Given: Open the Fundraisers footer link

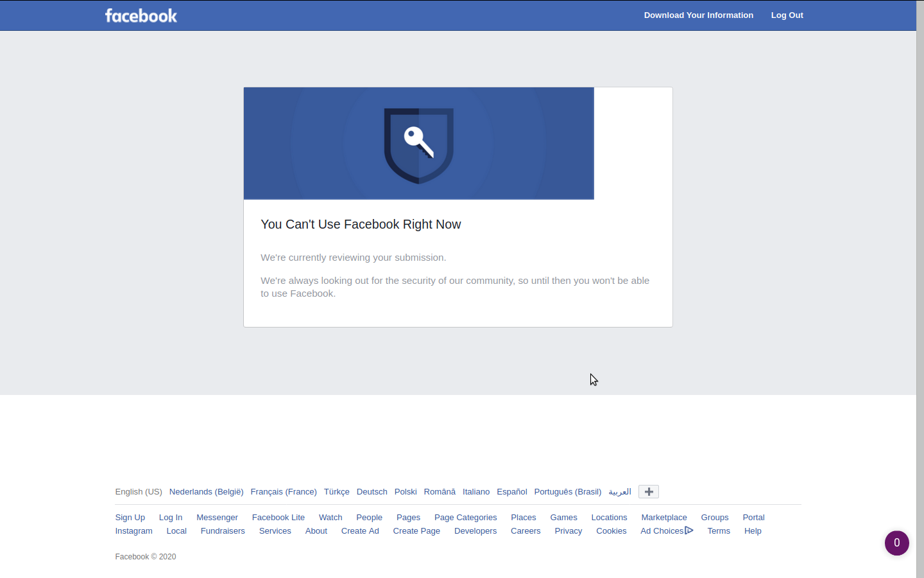Looking at the screenshot, I should point(223,531).
